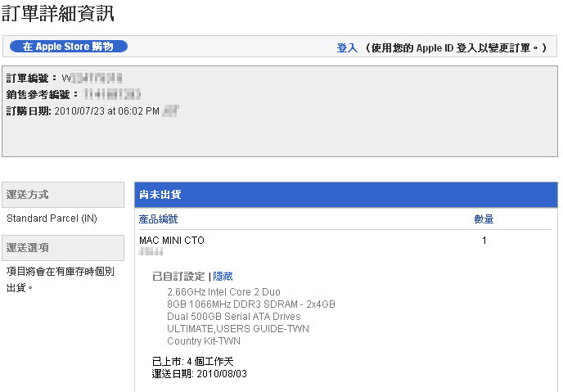
Task: Select ULTIMATE,USERS GUIDE-TWN line
Action: (238, 328)
